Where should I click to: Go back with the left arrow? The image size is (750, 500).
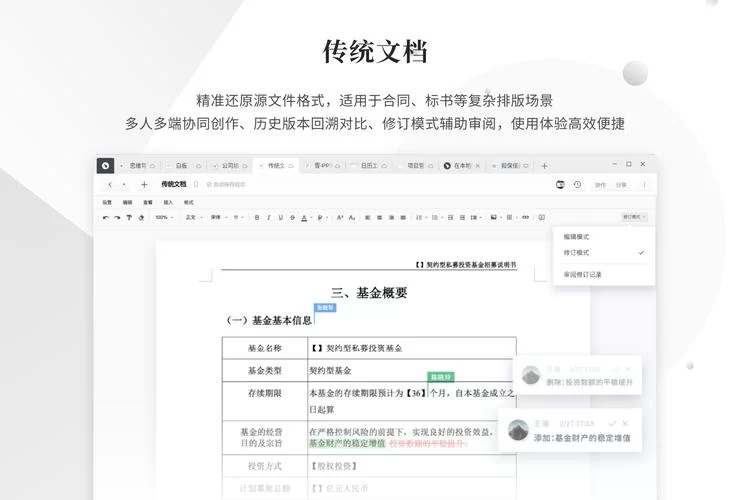tap(110, 185)
